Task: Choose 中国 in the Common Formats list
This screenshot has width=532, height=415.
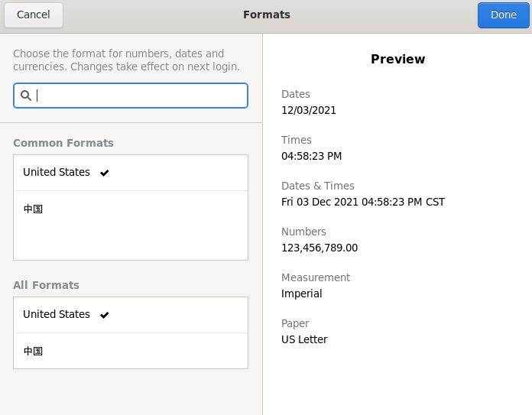Action: tap(33, 209)
